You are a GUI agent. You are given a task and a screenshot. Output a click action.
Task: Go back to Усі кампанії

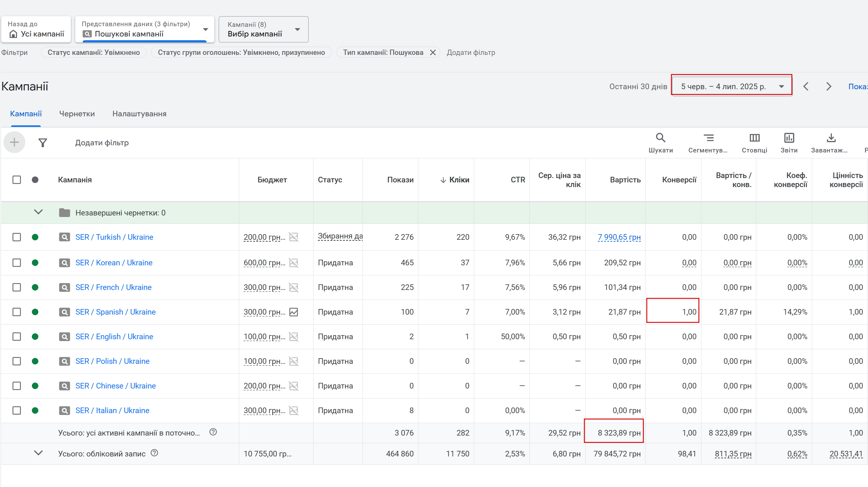(x=36, y=29)
